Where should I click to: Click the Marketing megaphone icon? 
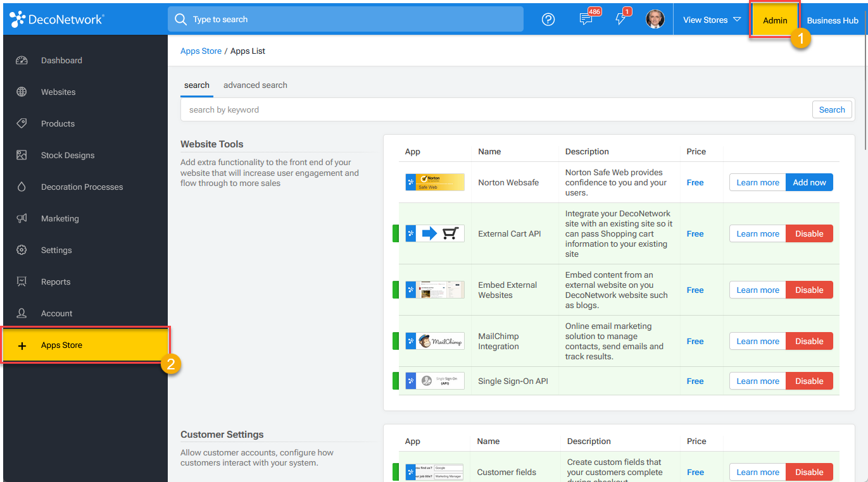point(22,219)
